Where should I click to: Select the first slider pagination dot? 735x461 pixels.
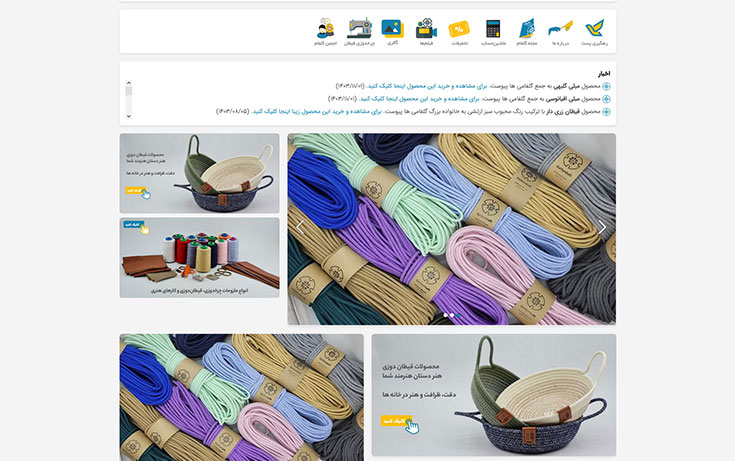pos(445,315)
